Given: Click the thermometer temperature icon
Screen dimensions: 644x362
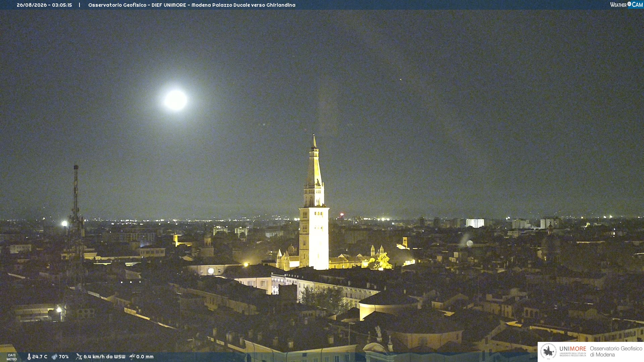Looking at the screenshot, I should tap(29, 357).
